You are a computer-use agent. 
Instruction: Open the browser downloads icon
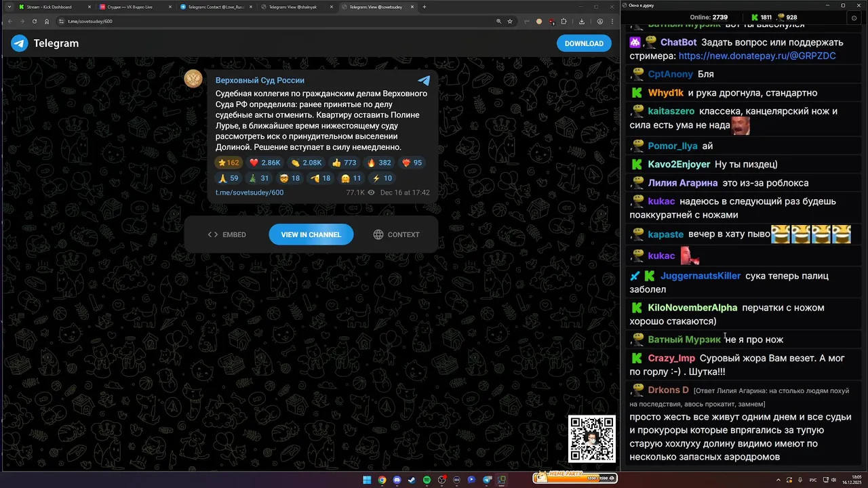[582, 21]
